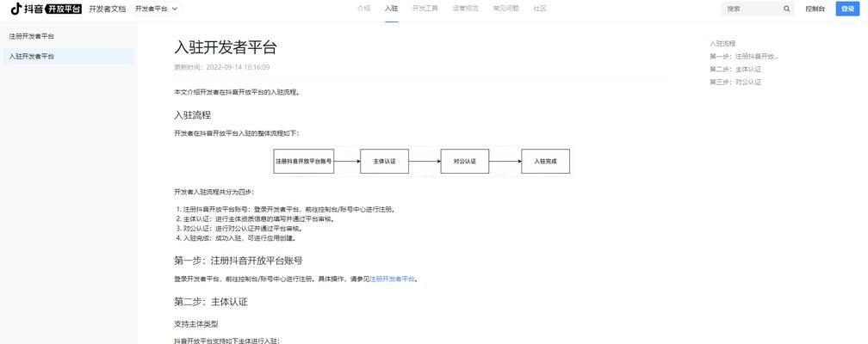
Task: Click the update time 2022-09-14 text
Action: [x=222, y=67]
